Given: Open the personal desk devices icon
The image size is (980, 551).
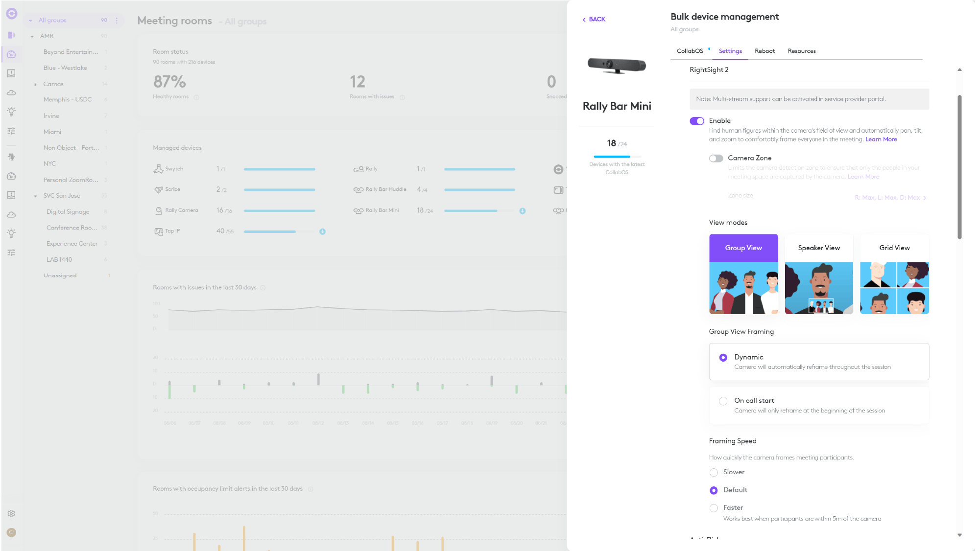Looking at the screenshot, I should 11,157.
